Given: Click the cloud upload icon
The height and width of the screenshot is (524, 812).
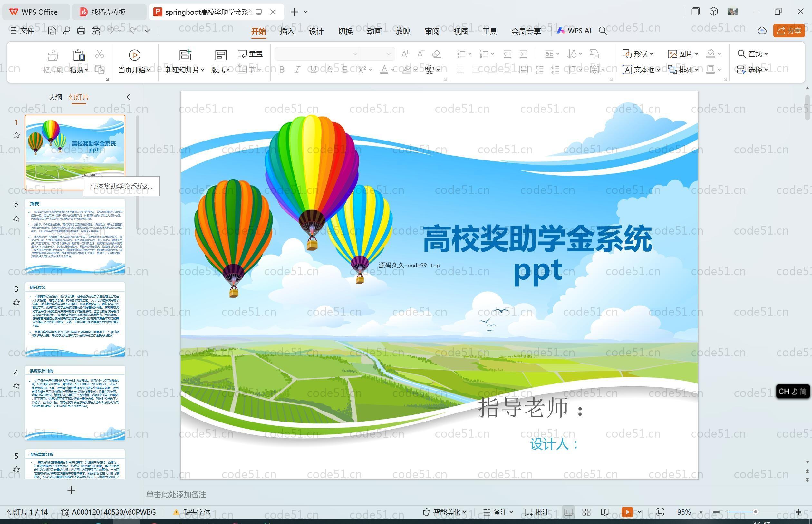Looking at the screenshot, I should point(762,31).
